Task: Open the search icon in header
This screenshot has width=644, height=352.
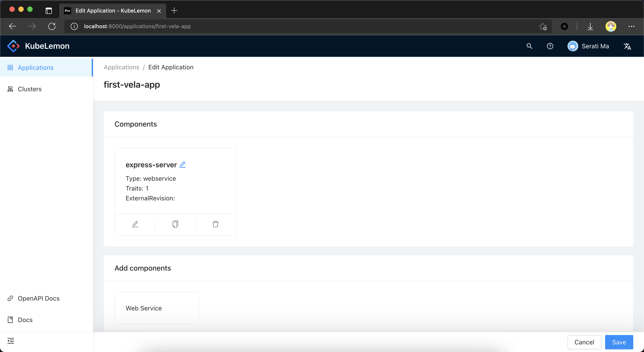Action: 529,46
